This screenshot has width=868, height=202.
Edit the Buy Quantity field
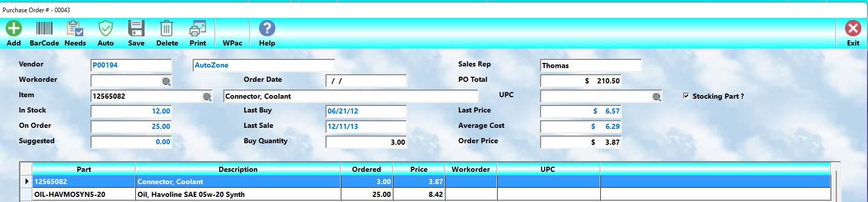coord(366,142)
